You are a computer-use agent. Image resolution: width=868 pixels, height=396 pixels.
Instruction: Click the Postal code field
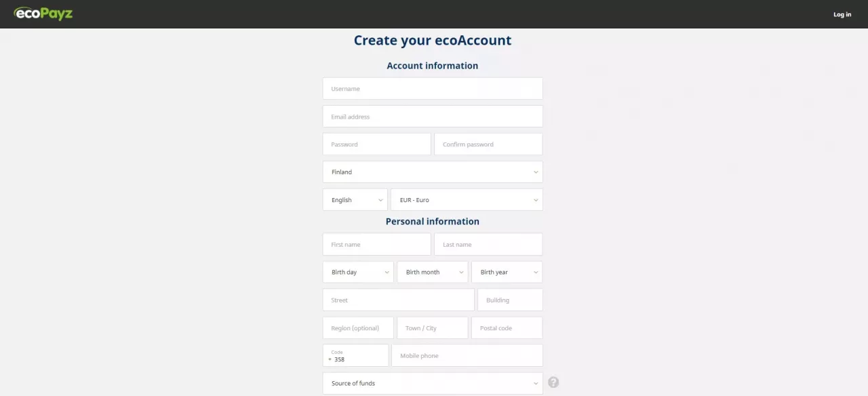point(507,328)
